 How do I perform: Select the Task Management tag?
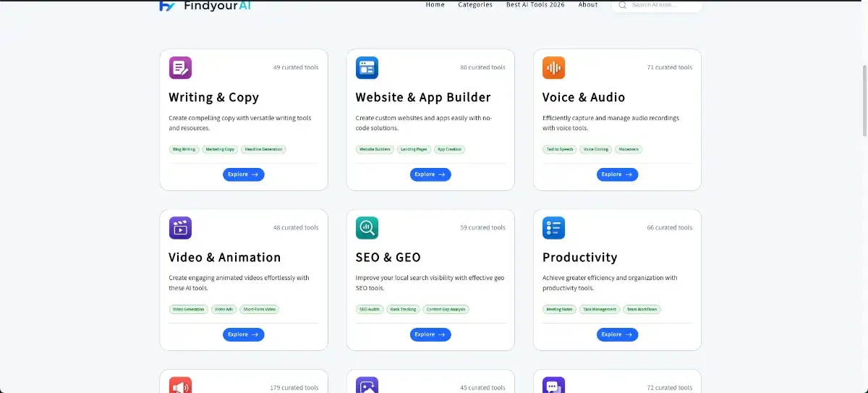(600, 309)
